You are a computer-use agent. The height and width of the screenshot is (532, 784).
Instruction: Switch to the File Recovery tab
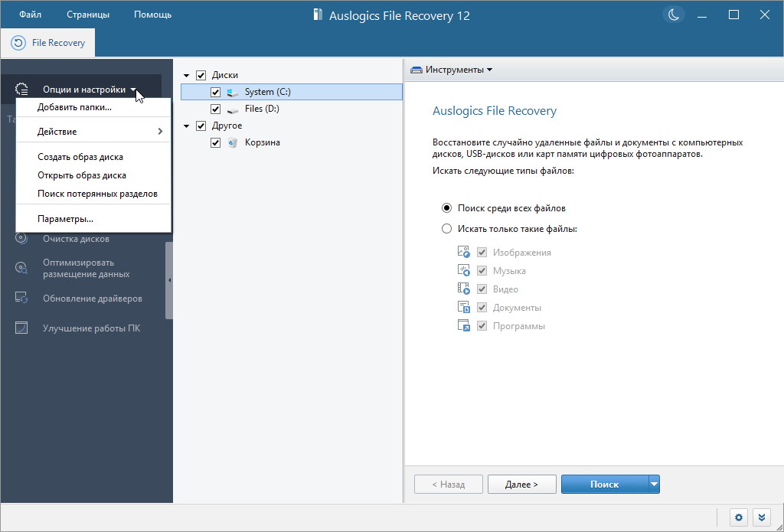point(48,43)
